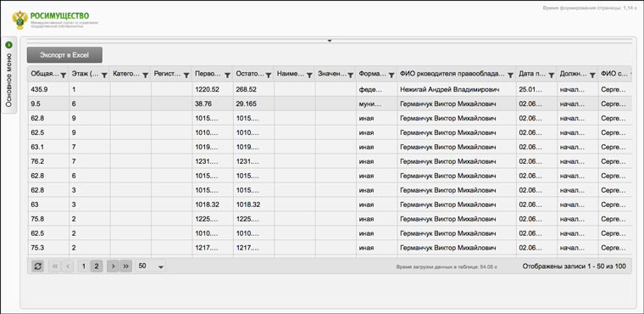Image resolution: width=644 pixels, height=314 pixels.
Task: Select cell with area 76.2
Action: 48,161
